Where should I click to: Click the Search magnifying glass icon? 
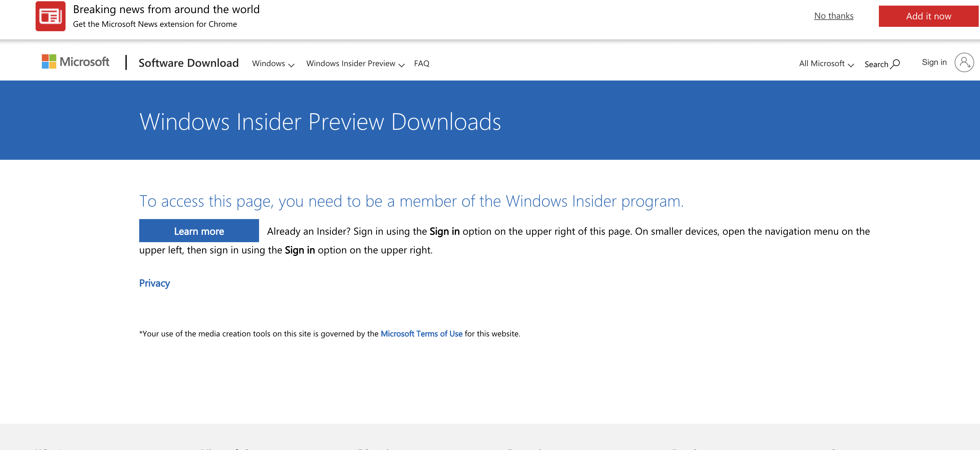(895, 64)
